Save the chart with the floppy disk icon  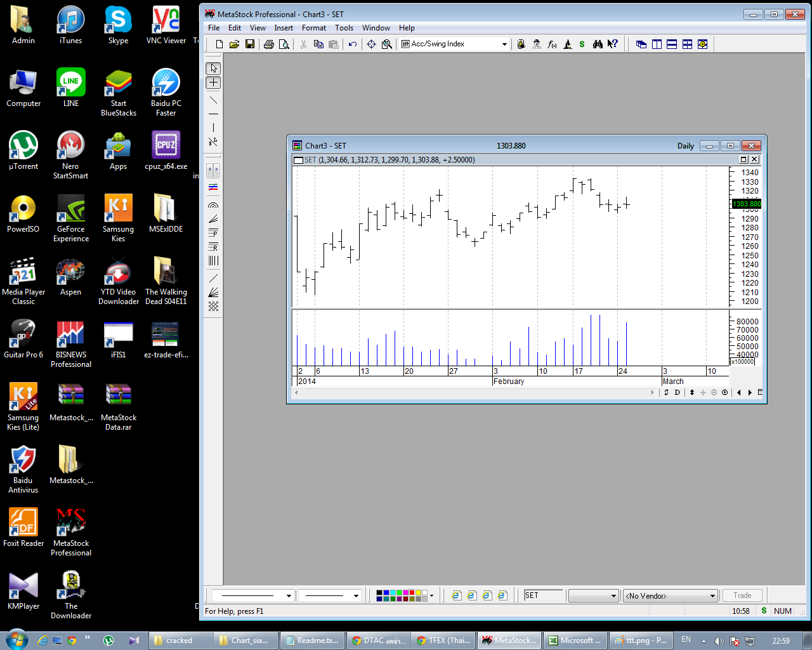point(250,44)
